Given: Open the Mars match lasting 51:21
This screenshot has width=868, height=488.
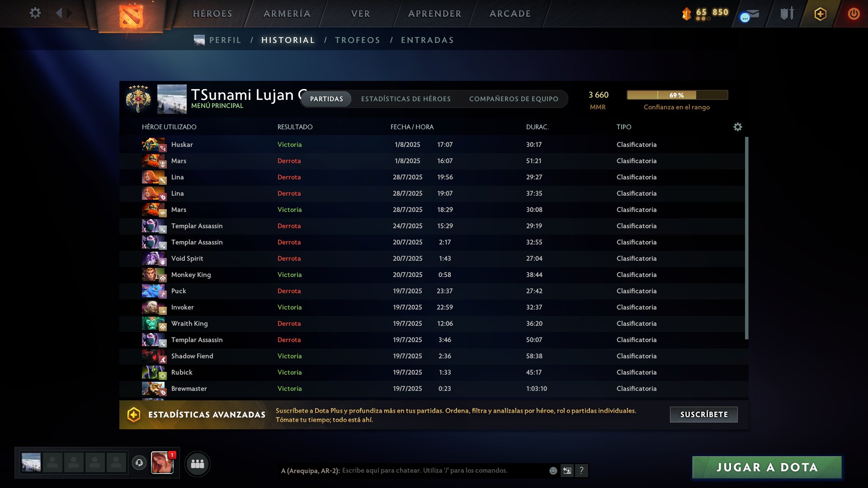Looking at the screenshot, I should coord(432,161).
